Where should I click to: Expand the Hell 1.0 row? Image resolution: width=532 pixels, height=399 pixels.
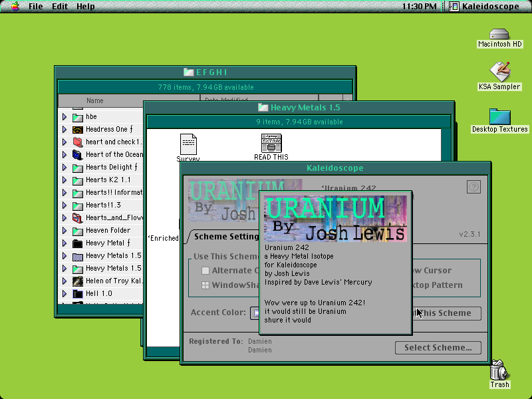click(x=65, y=293)
